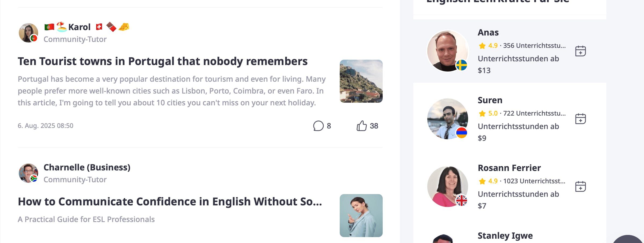Open Portugal article hillside thumbnail
This screenshot has height=243, width=644.
pyautogui.click(x=361, y=81)
